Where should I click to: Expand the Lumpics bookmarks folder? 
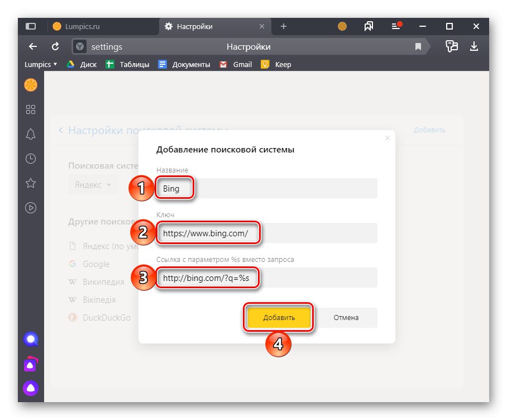pyautogui.click(x=41, y=64)
